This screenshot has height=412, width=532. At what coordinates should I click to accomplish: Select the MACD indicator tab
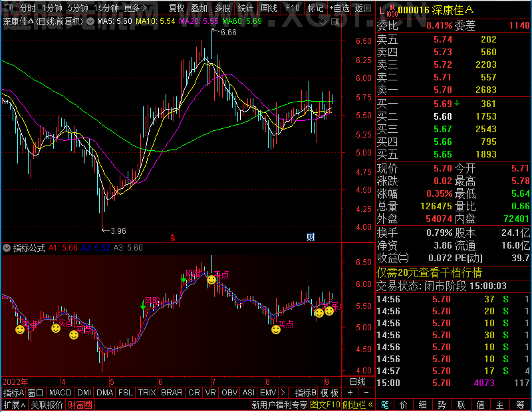tap(60, 393)
